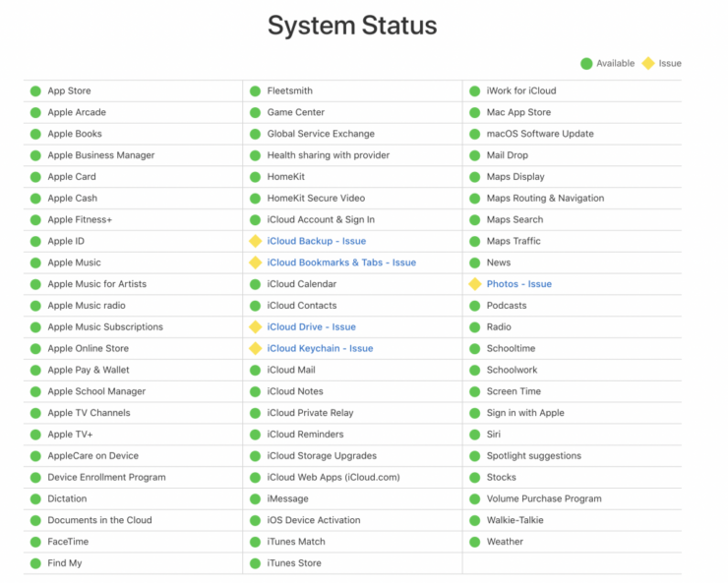Click the iTunes Store service entry

[x=294, y=563]
